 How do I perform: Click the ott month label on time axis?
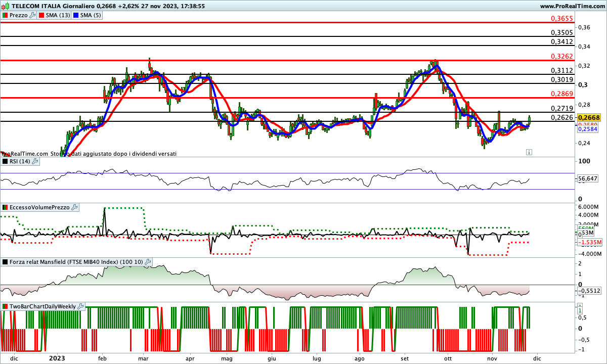click(448, 358)
